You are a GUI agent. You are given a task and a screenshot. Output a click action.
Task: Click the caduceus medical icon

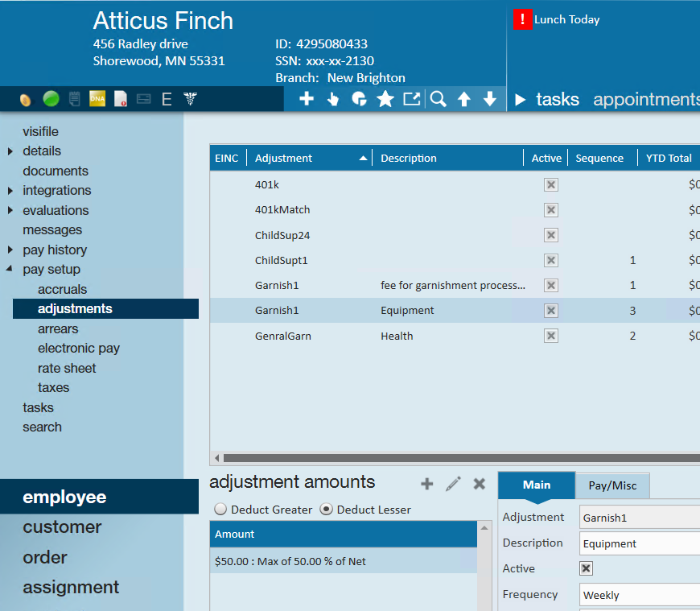tap(190, 99)
